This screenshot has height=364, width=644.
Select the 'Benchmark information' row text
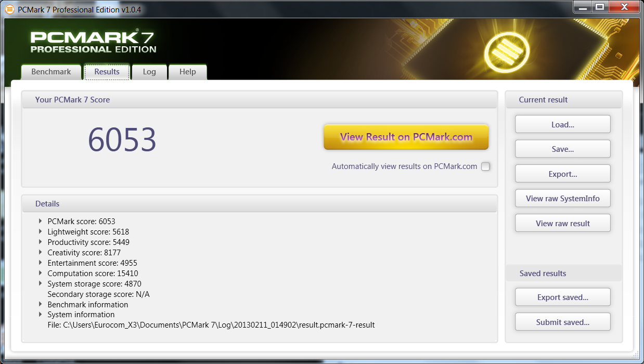coord(87,305)
